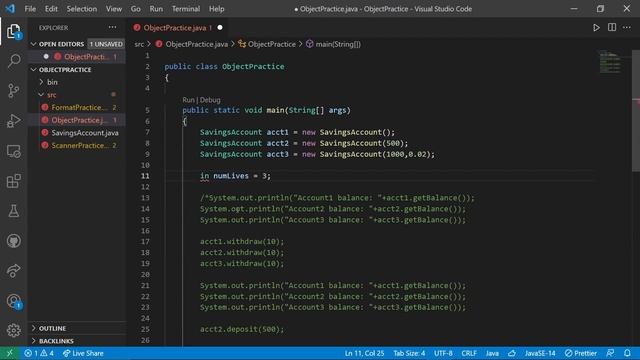
Task: Click the Java language status thumbs-up icon
Action: click(x=512, y=353)
